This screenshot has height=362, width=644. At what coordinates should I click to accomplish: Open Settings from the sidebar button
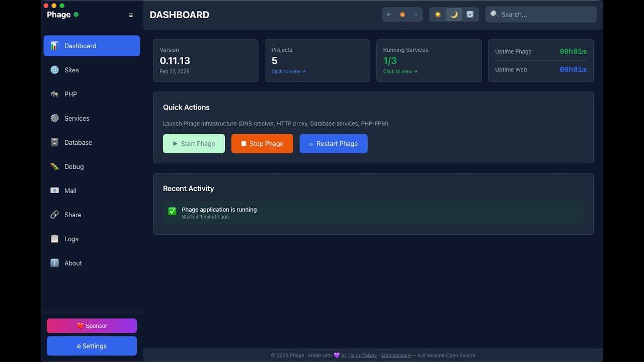click(92, 346)
